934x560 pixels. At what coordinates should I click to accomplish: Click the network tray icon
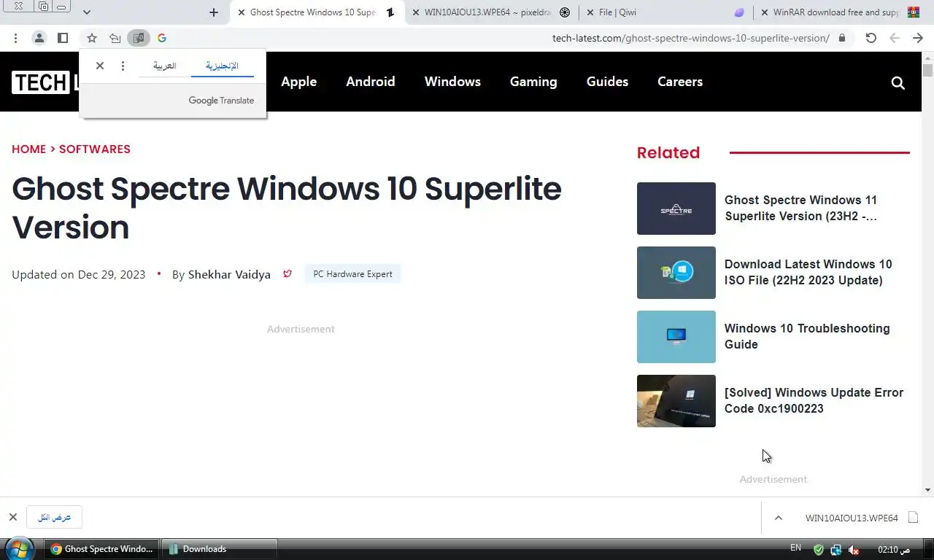836,550
